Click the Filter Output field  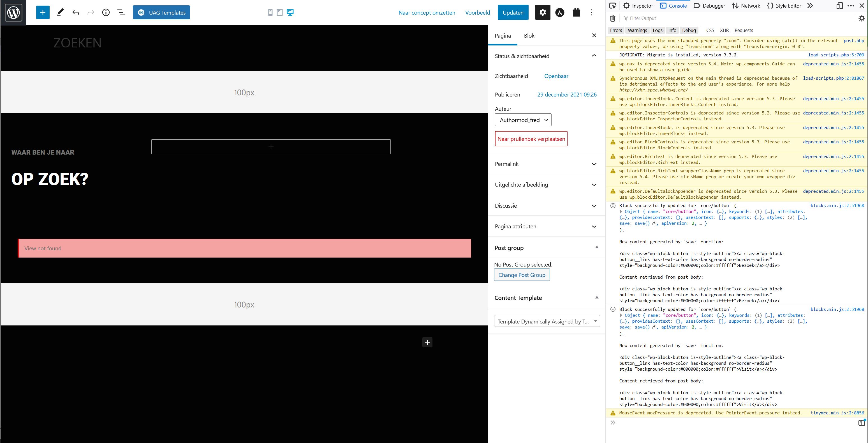tap(738, 18)
